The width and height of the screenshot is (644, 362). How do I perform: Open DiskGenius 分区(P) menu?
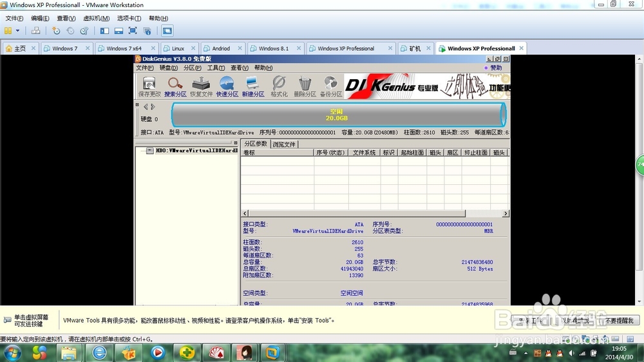(192, 68)
